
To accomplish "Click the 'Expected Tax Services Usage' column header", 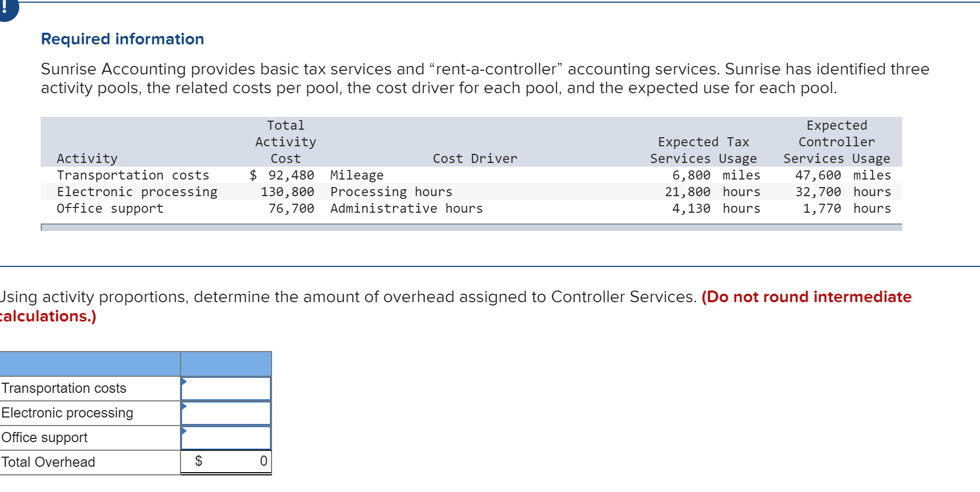I will (704, 150).
